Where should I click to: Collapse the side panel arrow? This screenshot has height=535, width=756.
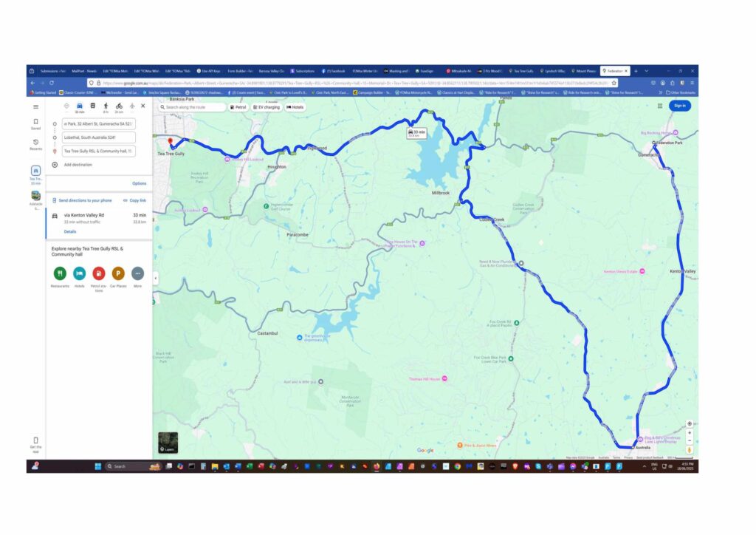point(155,279)
